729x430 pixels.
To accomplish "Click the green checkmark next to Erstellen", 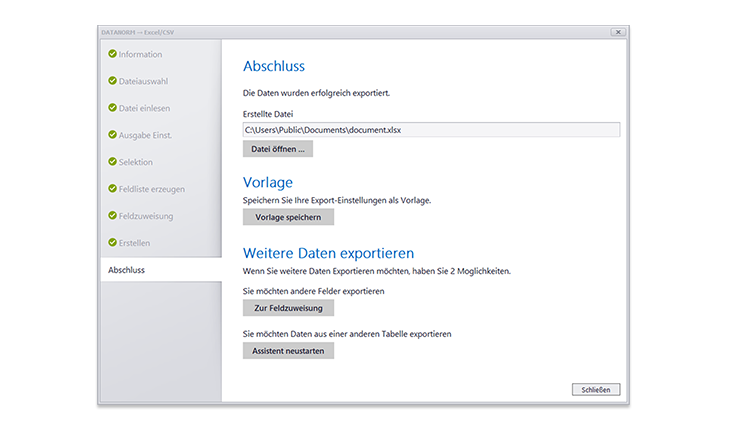I will tap(112, 242).
